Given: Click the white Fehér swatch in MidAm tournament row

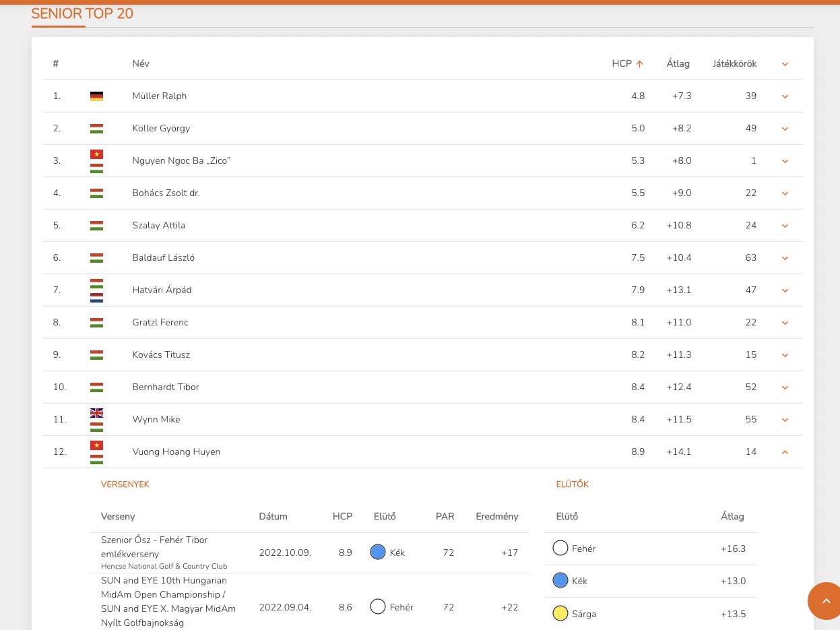Looking at the screenshot, I should (378, 607).
